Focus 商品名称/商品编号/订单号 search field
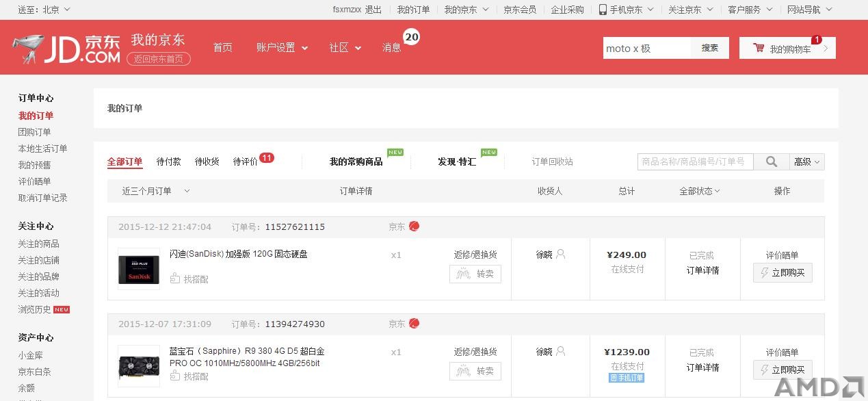This screenshot has width=868, height=401. (x=696, y=161)
